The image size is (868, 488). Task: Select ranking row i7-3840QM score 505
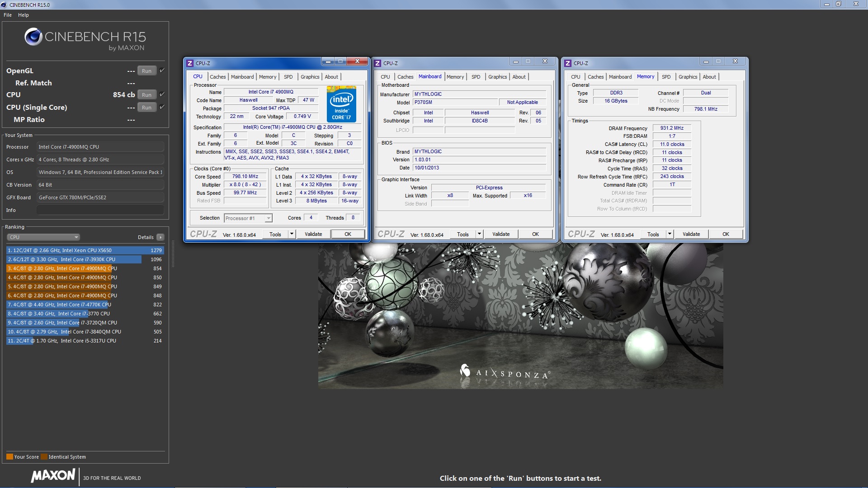click(x=85, y=332)
